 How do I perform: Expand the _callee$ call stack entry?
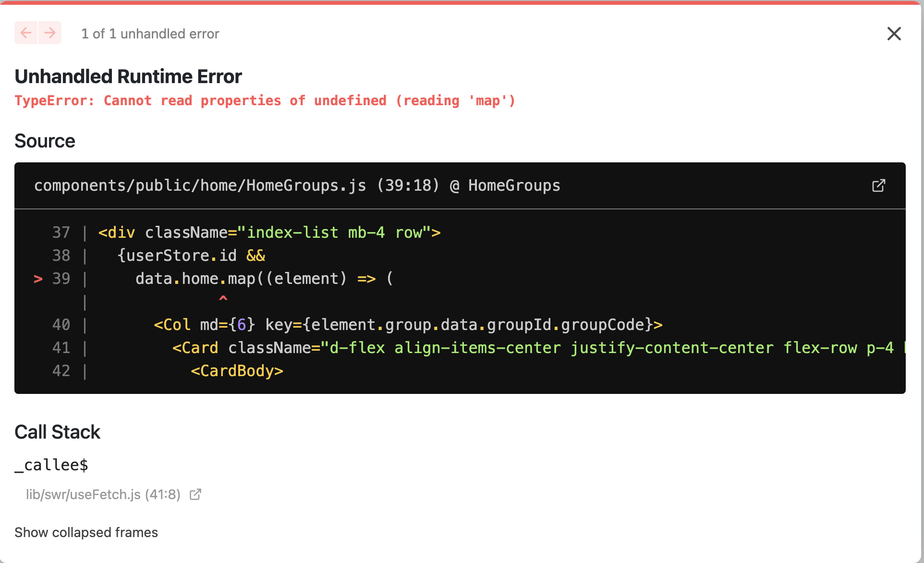tap(51, 464)
